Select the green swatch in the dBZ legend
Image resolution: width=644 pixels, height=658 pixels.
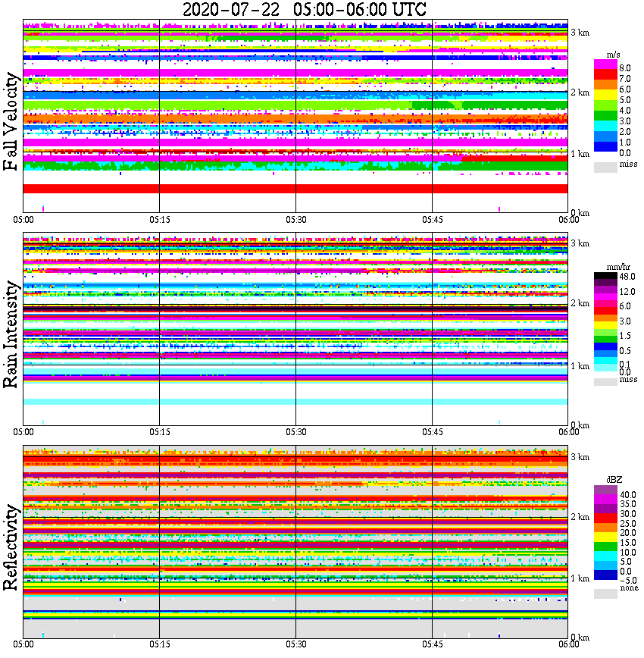click(605, 547)
